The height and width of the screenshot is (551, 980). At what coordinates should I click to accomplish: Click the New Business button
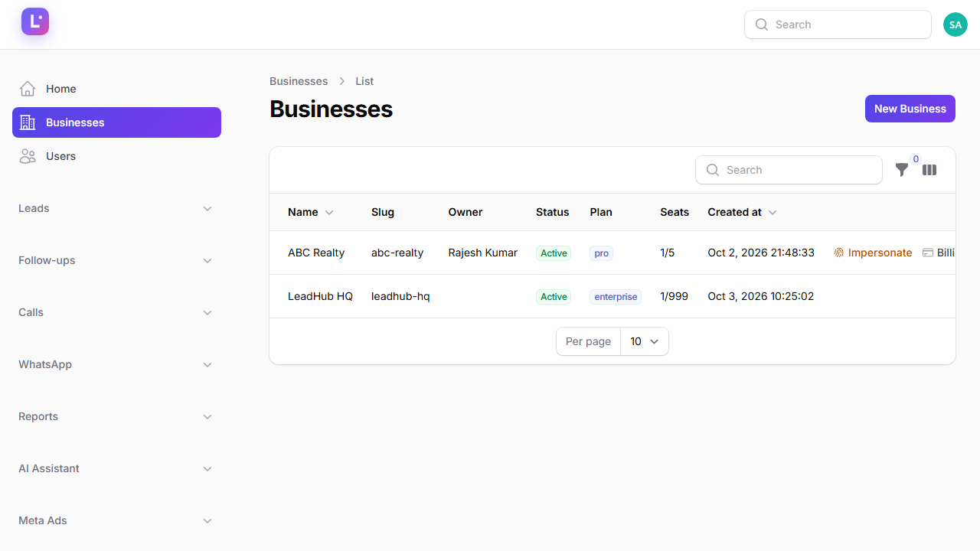click(910, 109)
